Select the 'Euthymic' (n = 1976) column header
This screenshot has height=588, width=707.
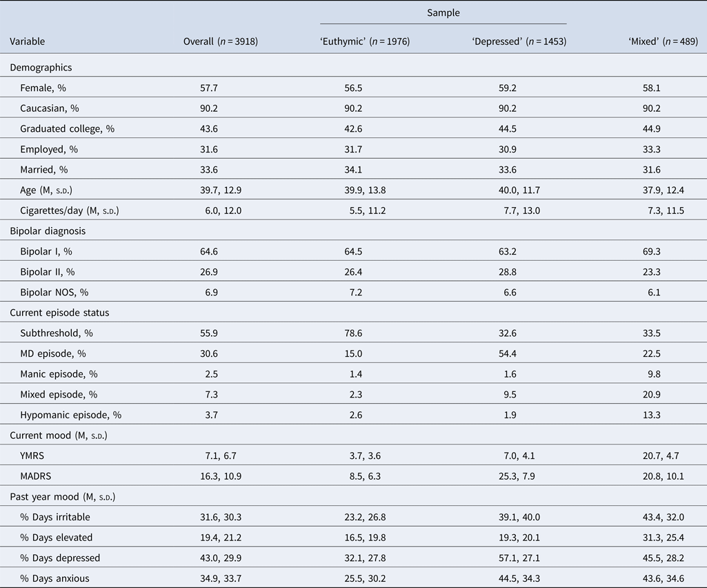click(x=364, y=41)
